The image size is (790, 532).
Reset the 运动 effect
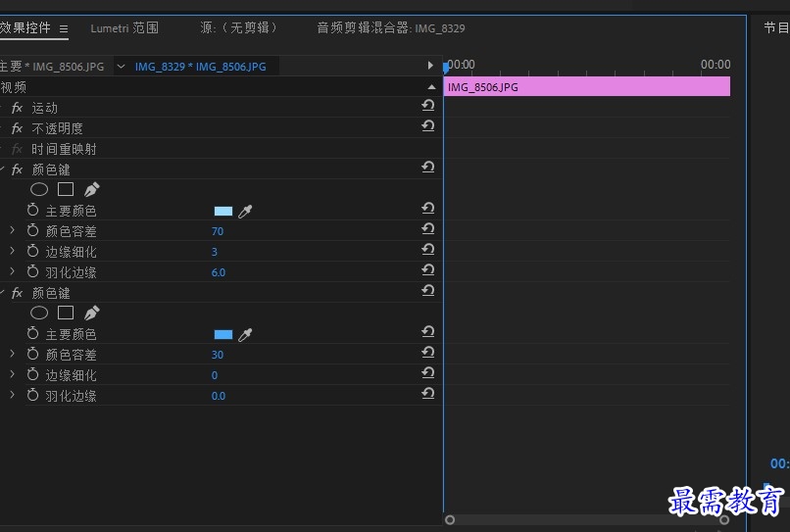point(428,105)
